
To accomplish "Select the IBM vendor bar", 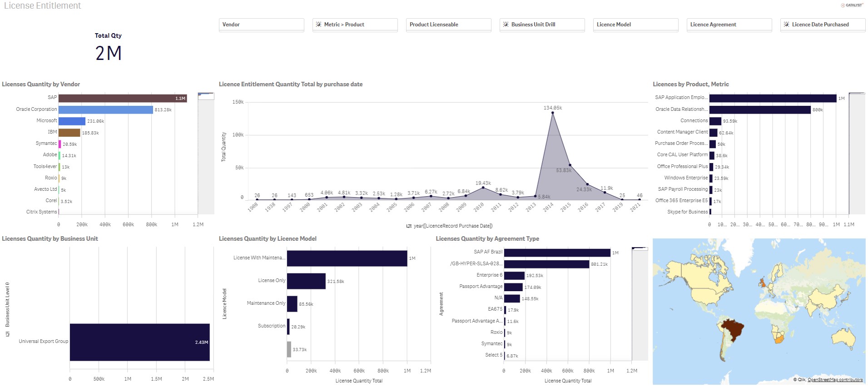I will (69, 133).
